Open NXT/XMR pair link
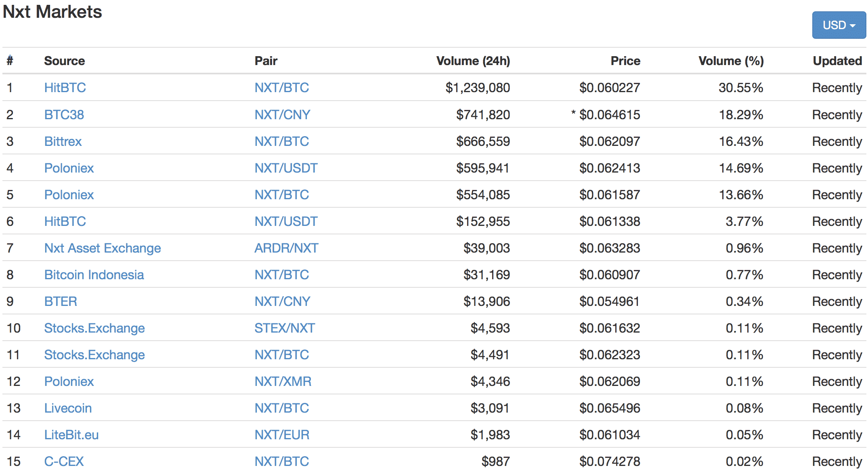The image size is (868, 472). 283,381
